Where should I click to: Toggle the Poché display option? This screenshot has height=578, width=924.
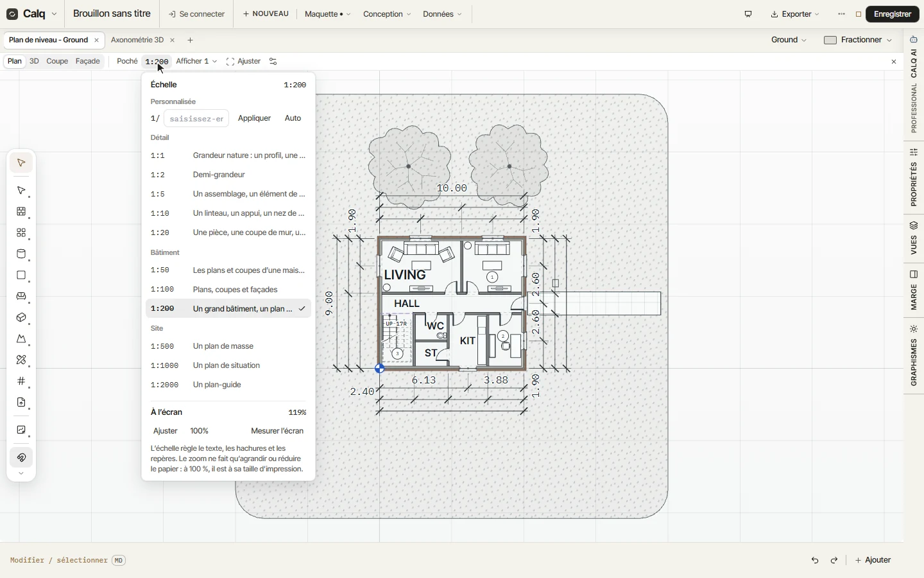click(x=127, y=62)
